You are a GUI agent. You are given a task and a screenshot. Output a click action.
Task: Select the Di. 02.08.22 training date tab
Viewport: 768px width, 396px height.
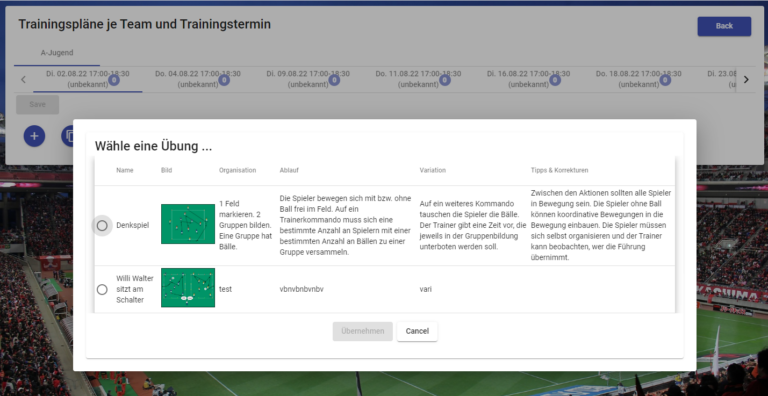88,79
